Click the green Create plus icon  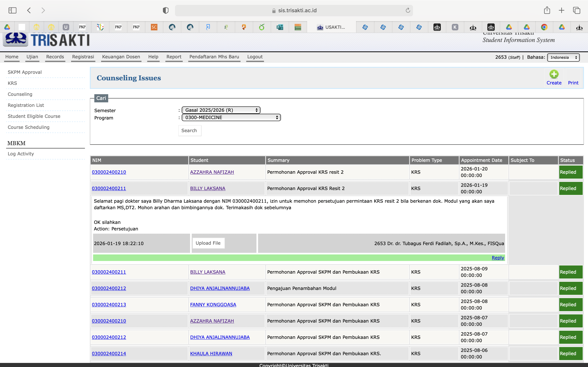(554, 74)
